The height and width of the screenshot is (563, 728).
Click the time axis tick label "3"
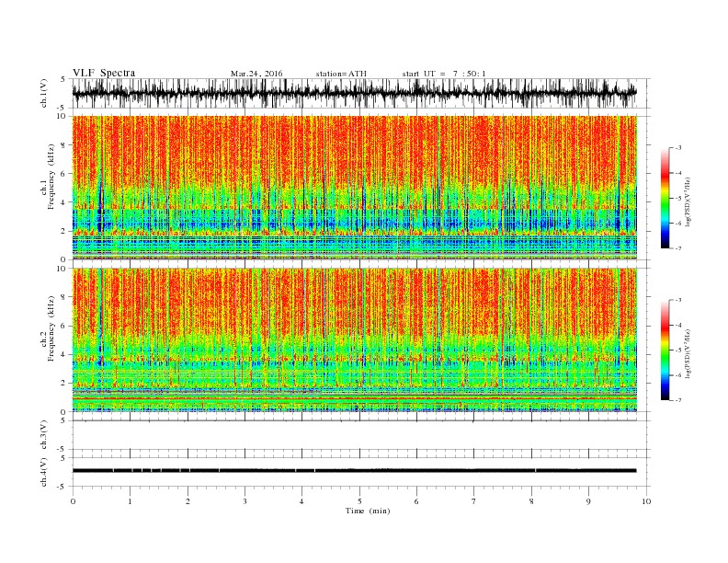[x=245, y=501]
